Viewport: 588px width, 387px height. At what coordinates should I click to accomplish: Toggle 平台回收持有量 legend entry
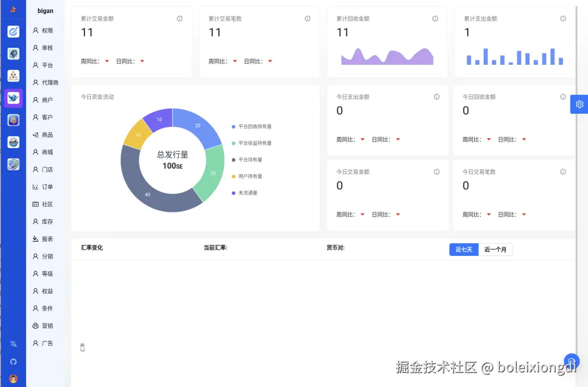coord(252,127)
